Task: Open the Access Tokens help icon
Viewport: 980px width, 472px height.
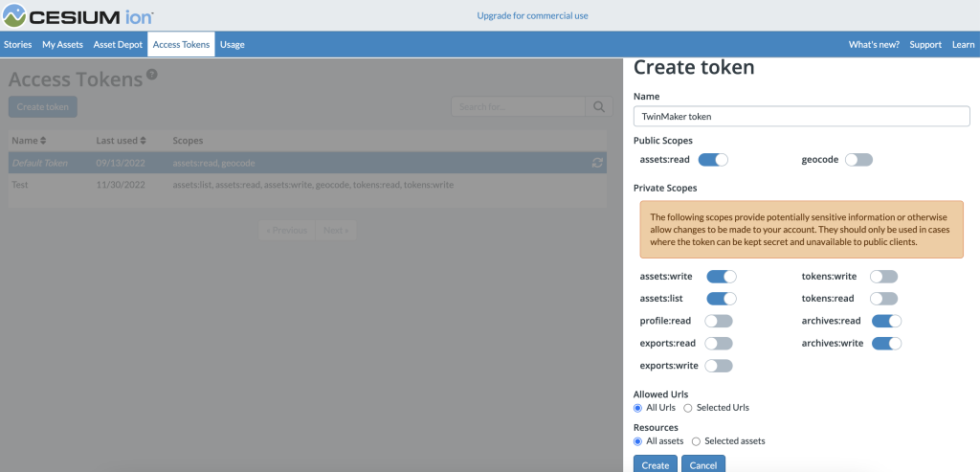Action: [151, 75]
